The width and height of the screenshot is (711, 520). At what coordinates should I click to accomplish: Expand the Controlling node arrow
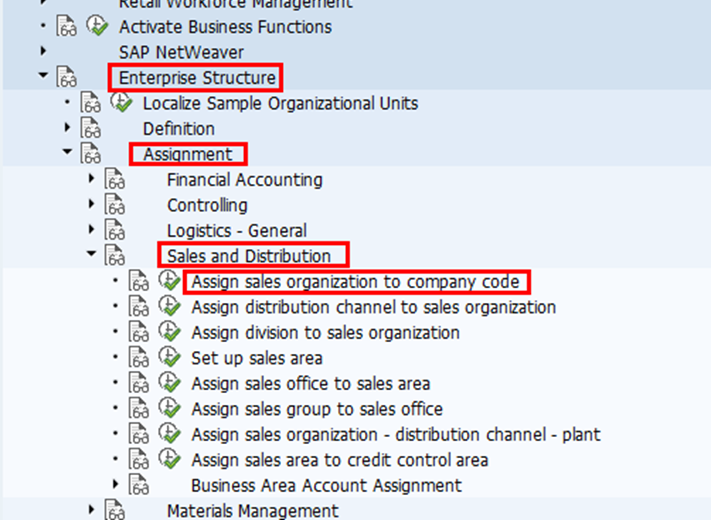92,205
